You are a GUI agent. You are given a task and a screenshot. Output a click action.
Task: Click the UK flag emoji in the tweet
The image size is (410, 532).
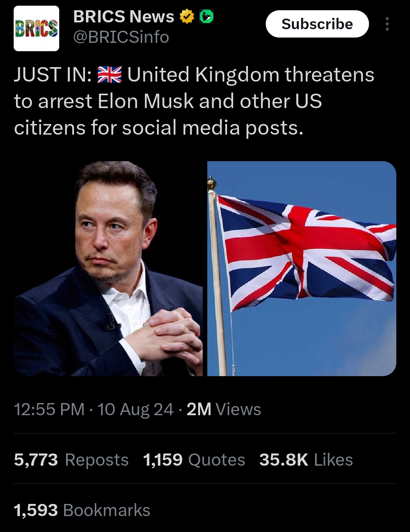tap(109, 75)
